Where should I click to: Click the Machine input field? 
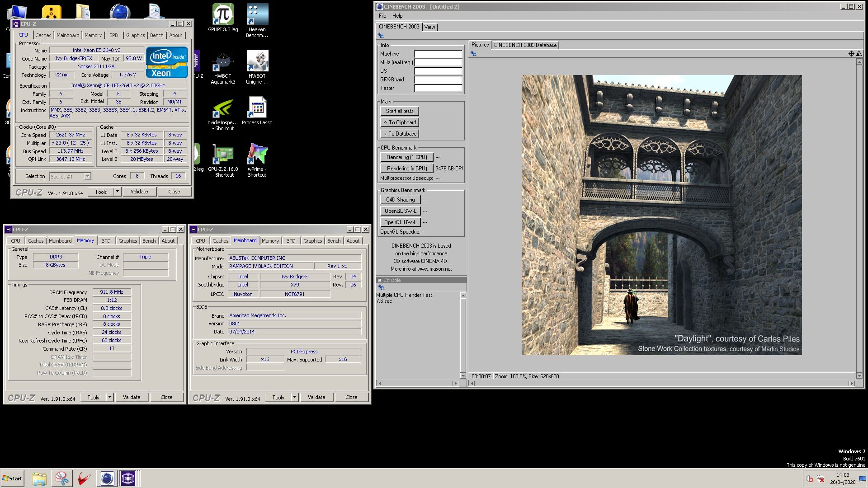pos(438,54)
